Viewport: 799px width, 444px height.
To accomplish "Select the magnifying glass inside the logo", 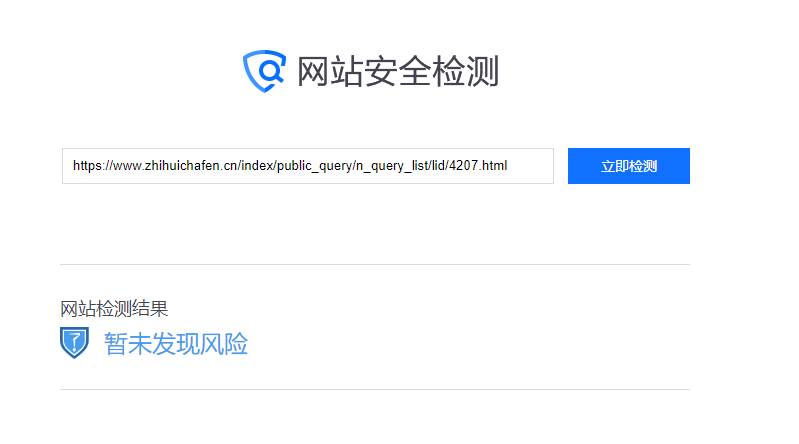I will [x=271, y=70].
